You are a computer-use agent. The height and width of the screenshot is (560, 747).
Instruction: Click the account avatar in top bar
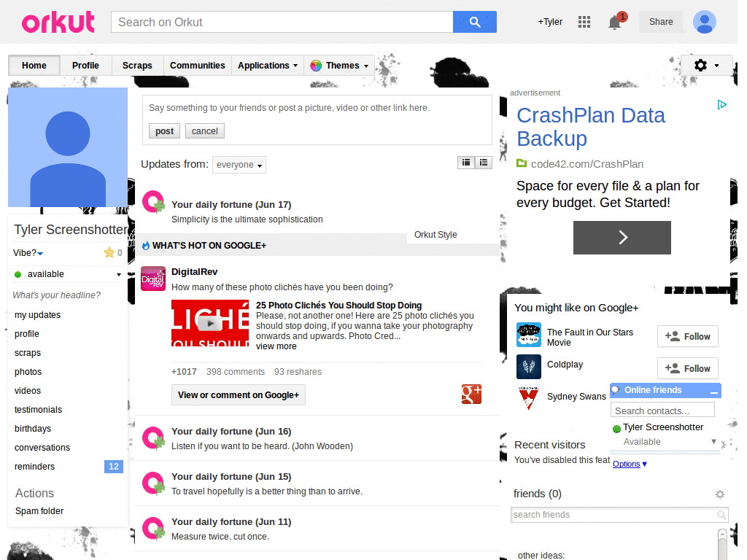click(704, 22)
